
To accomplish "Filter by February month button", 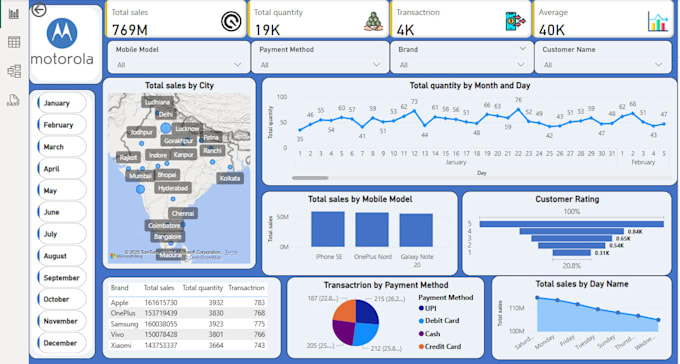I will click(x=62, y=125).
